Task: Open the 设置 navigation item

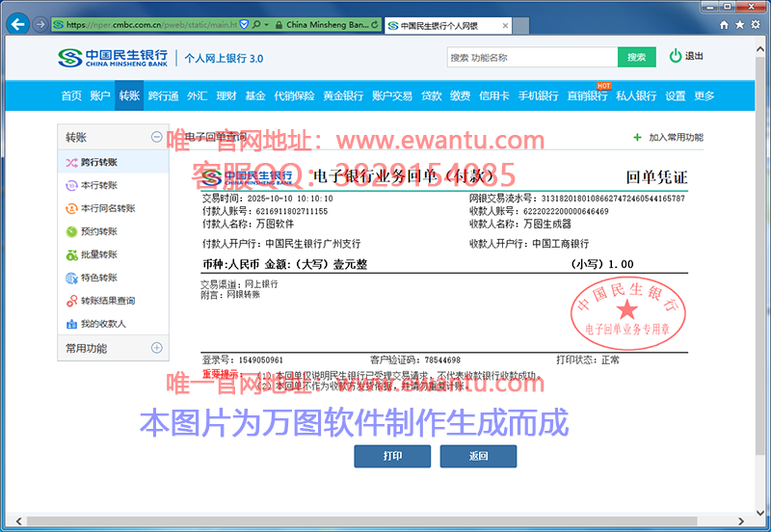Action: pos(676,95)
